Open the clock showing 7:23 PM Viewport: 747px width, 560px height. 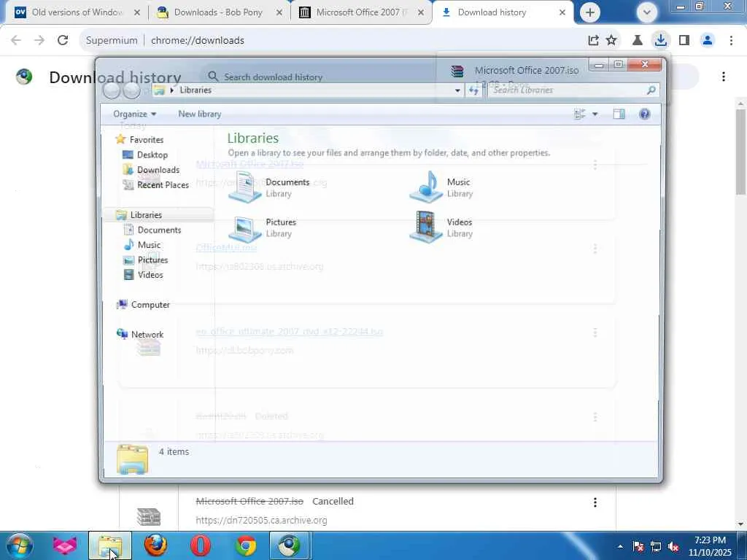(x=710, y=546)
